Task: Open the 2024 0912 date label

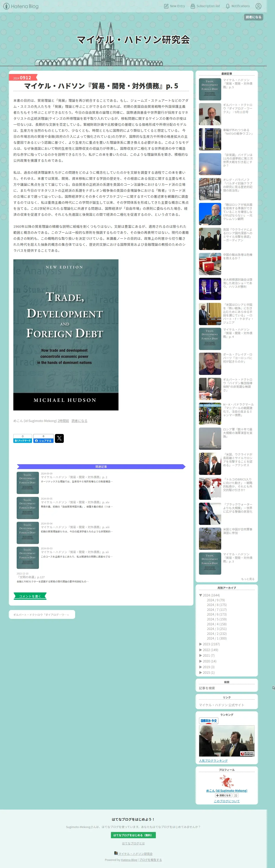Action: point(22,78)
